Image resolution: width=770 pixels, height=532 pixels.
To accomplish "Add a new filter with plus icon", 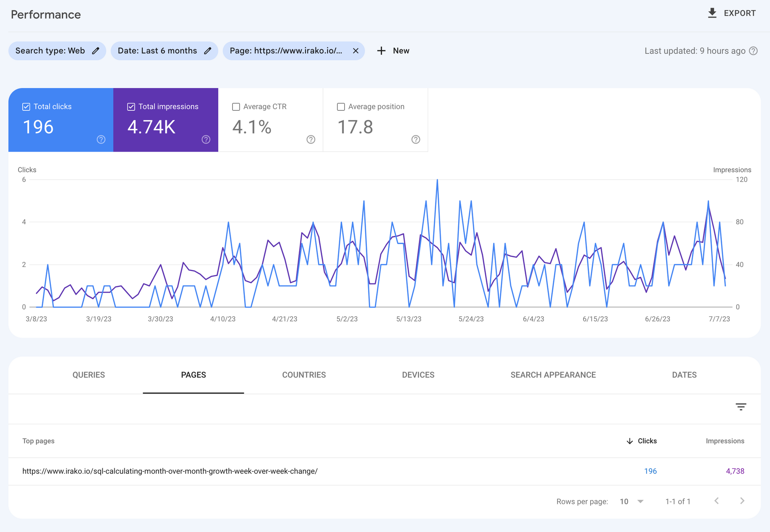I will point(381,51).
